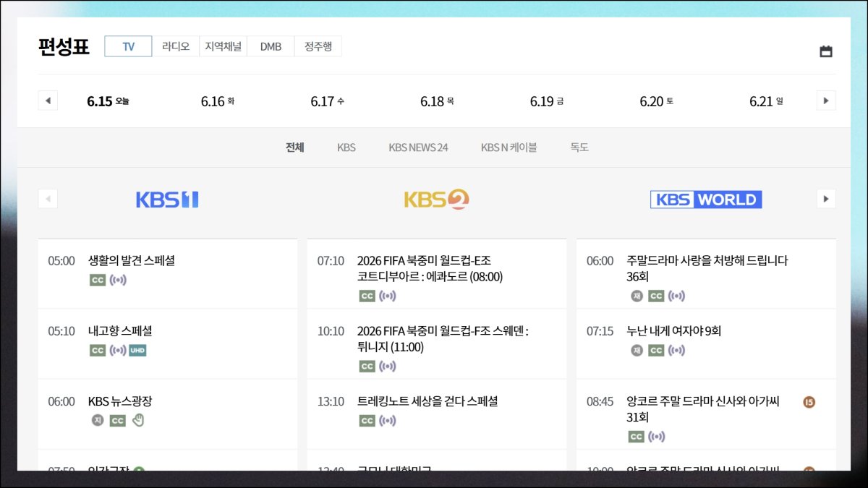Viewport: 868px width, 488px height.
Task: Click audio description icon under 신사와 아가씨 31회
Action: 657,437
